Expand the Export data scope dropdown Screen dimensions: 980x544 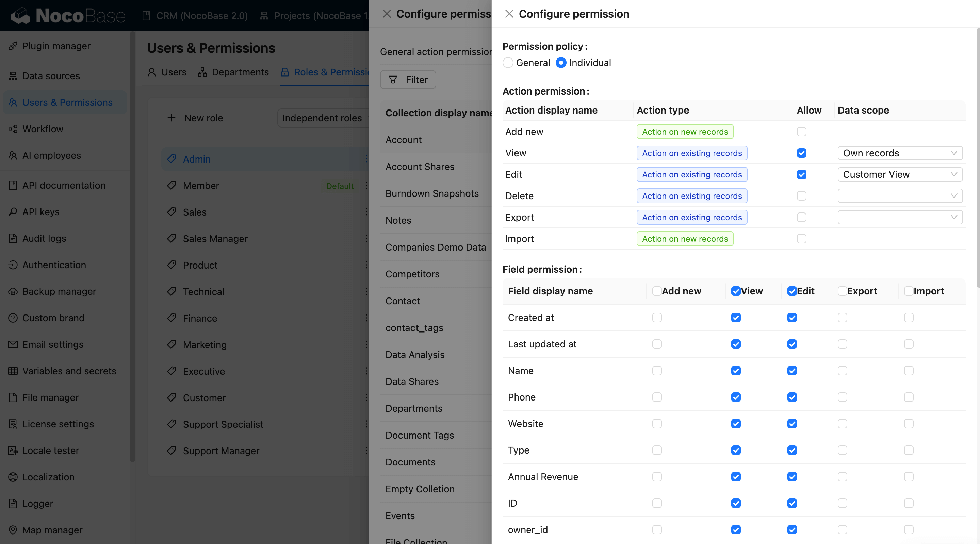tap(900, 218)
